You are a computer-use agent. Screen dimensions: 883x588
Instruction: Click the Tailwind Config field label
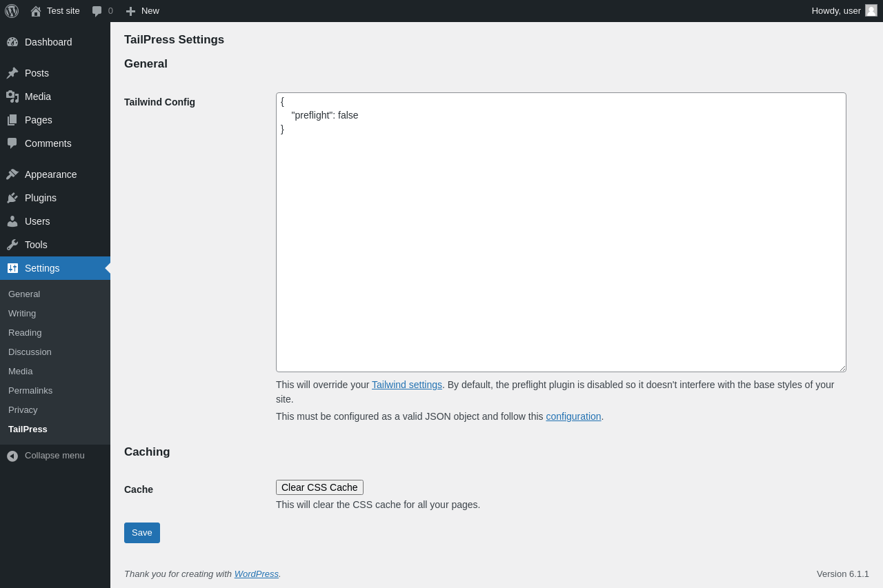click(159, 102)
